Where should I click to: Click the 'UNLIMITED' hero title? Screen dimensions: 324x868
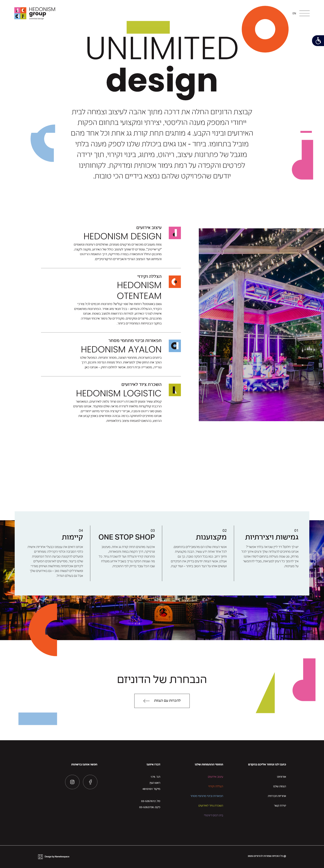[162, 48]
